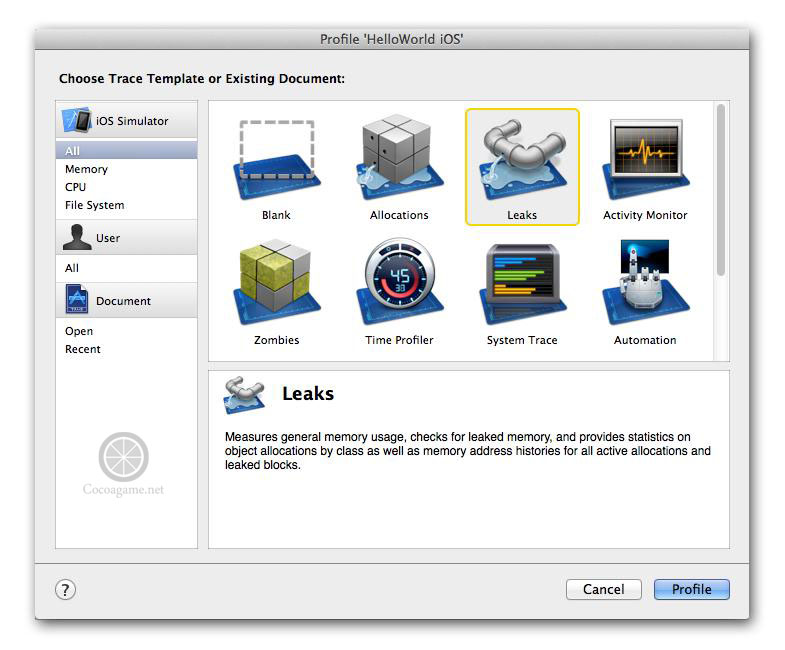Click the iOS Simulator section header

tap(126, 120)
